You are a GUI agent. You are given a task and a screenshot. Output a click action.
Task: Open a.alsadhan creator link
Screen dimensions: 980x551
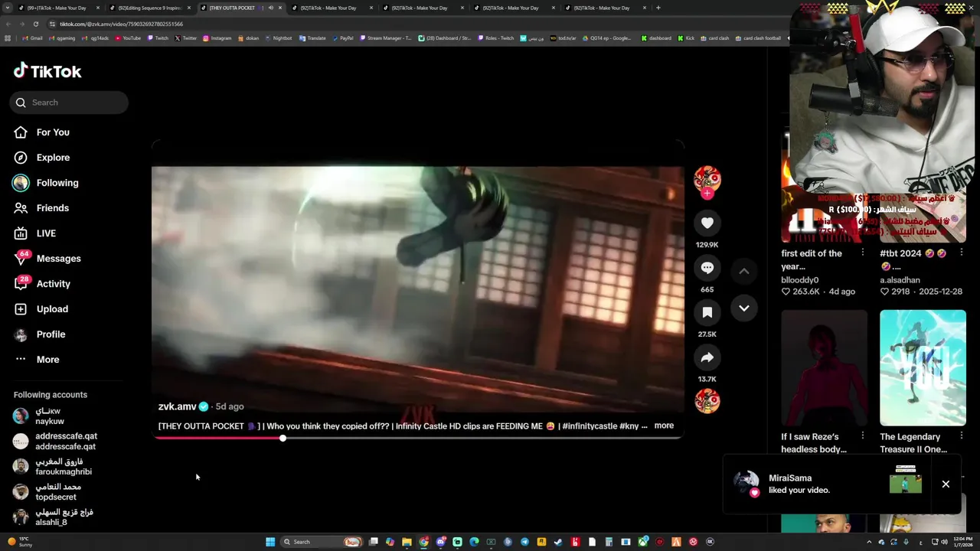pyautogui.click(x=900, y=280)
